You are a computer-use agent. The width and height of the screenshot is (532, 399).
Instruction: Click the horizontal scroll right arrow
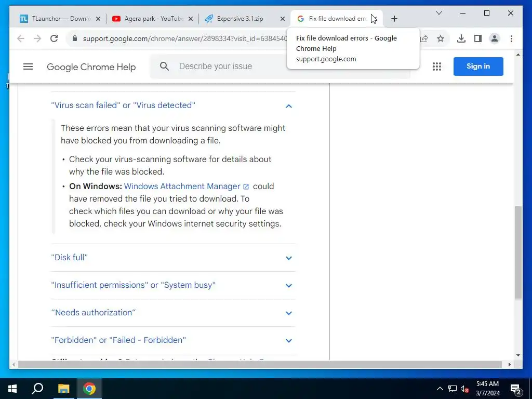coord(510,364)
